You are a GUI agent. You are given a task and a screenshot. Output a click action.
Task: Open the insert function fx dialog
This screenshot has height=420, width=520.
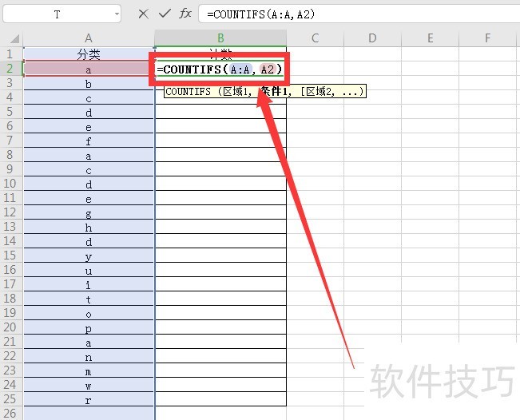[185, 14]
